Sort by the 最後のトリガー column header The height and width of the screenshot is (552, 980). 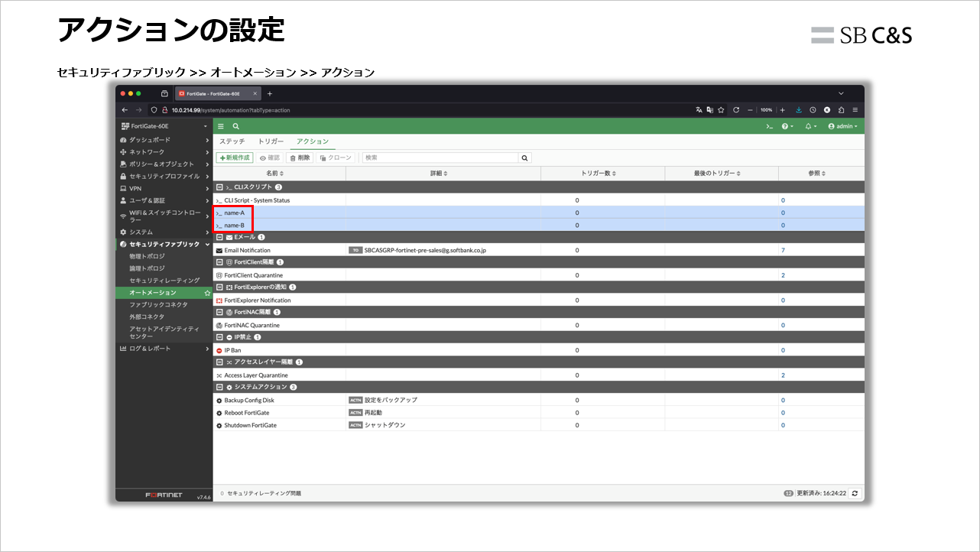tap(722, 174)
